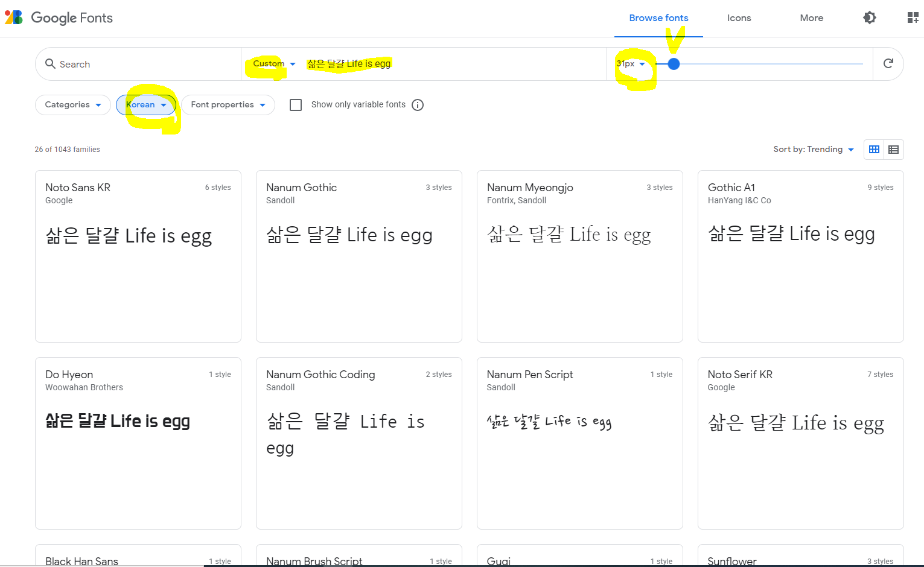Click the Do Hyeon bold sample text
This screenshot has width=924, height=567.
pos(118,421)
